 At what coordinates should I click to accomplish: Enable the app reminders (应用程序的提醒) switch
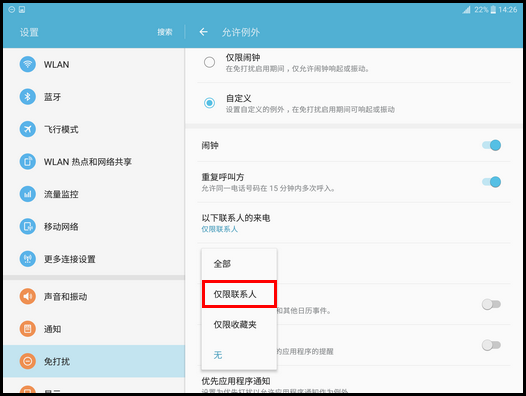tap(491, 345)
